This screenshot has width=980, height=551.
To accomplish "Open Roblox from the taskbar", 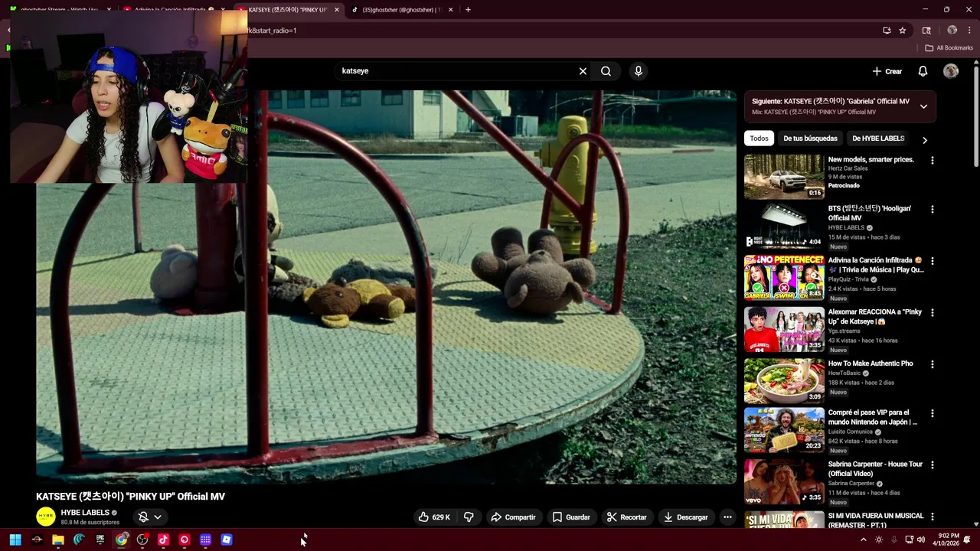I will pyautogui.click(x=227, y=540).
